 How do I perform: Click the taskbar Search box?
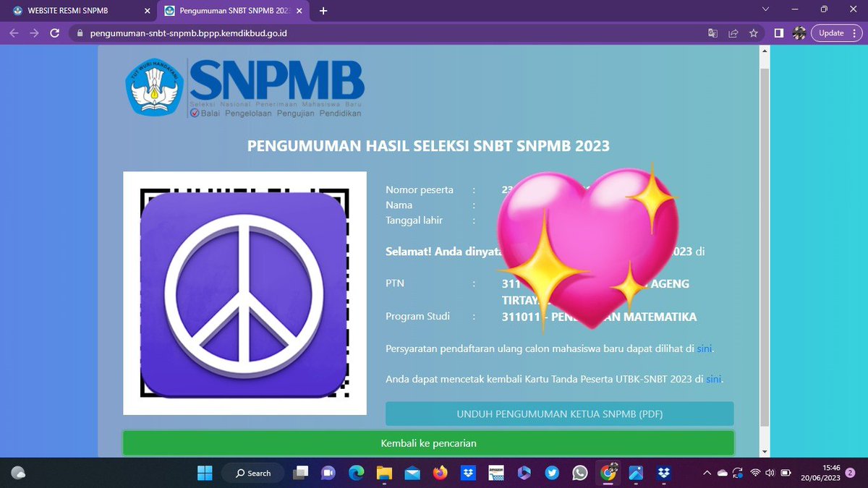click(253, 473)
